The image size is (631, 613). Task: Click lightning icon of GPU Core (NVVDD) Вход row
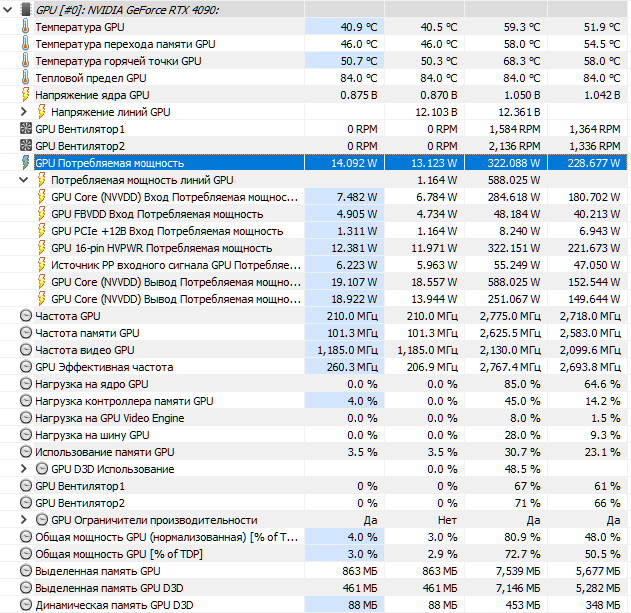41,197
